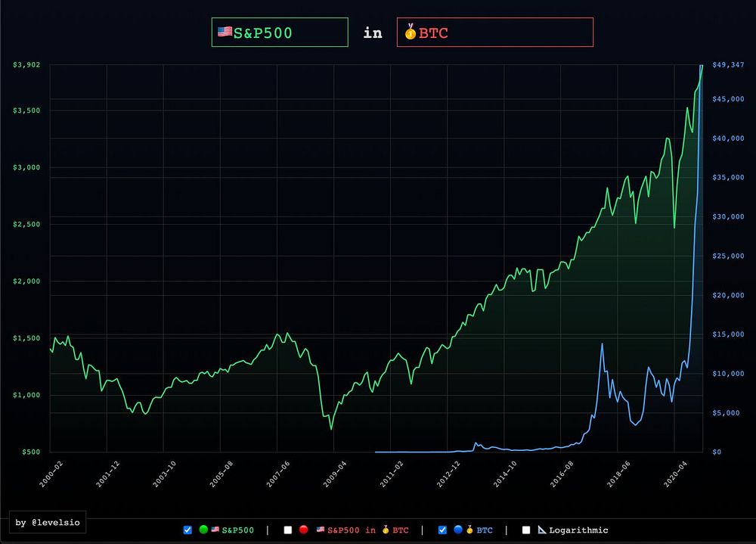Click the $500 left axis label

(x=31, y=452)
